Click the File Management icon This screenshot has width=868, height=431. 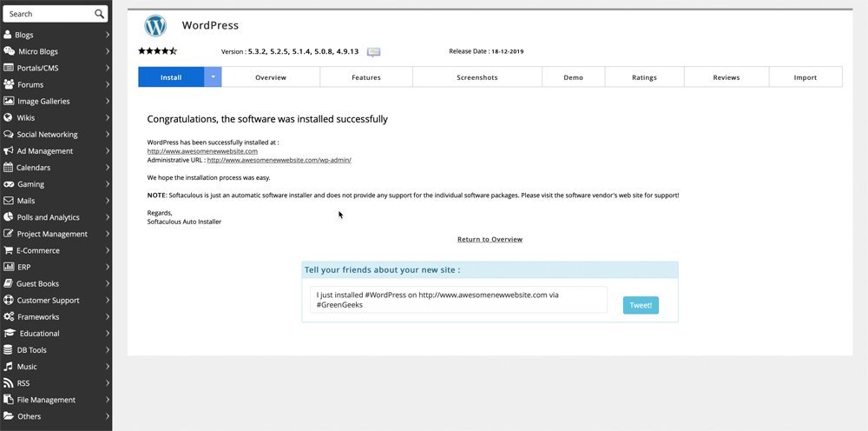click(8, 400)
